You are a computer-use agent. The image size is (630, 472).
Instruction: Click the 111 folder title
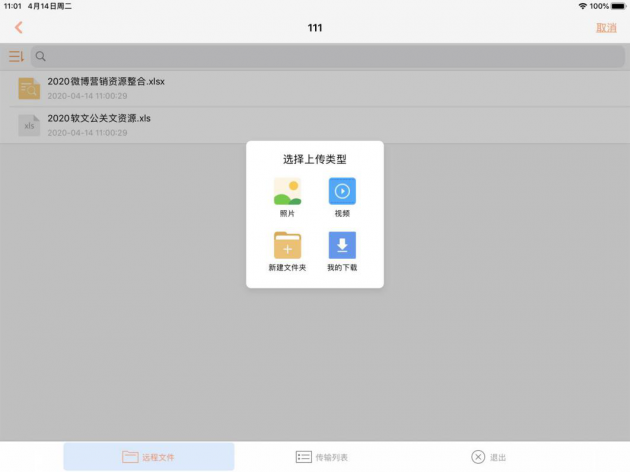315,28
